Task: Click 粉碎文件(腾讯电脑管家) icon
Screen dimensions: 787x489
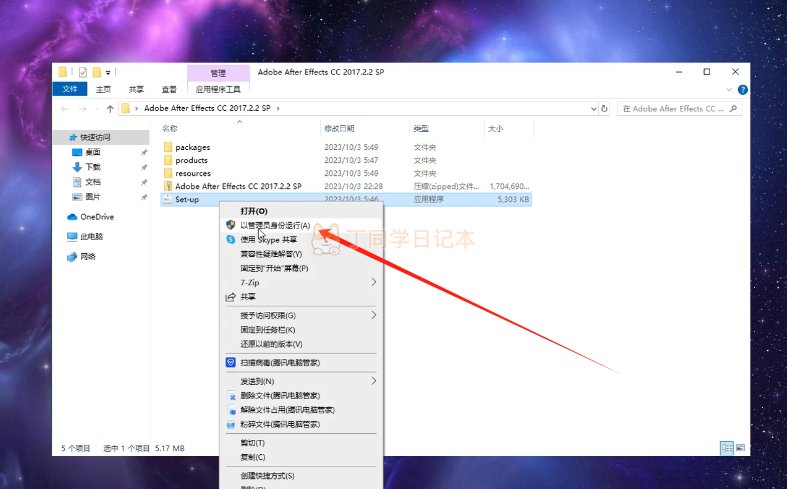Action: (x=231, y=424)
